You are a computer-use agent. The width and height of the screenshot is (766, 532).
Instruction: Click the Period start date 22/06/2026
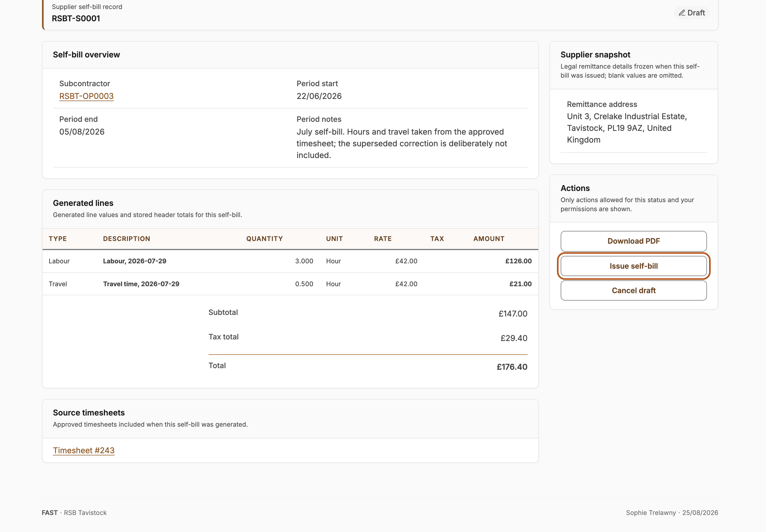coord(319,96)
